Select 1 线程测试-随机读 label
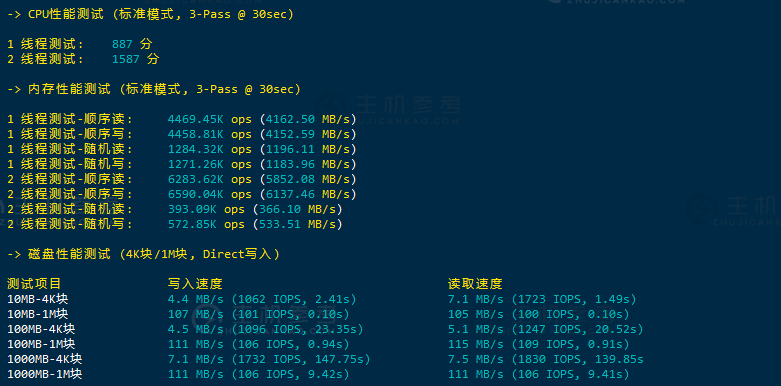The image size is (781, 386). 70,149
